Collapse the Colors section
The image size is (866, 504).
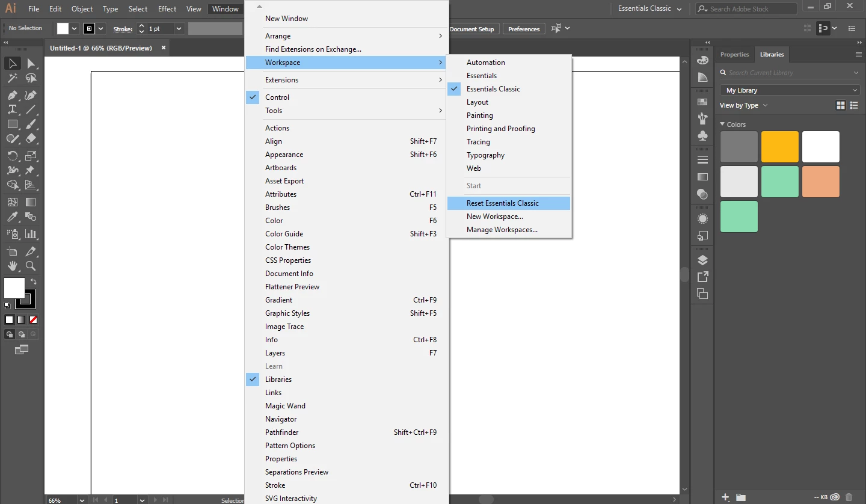pos(722,124)
